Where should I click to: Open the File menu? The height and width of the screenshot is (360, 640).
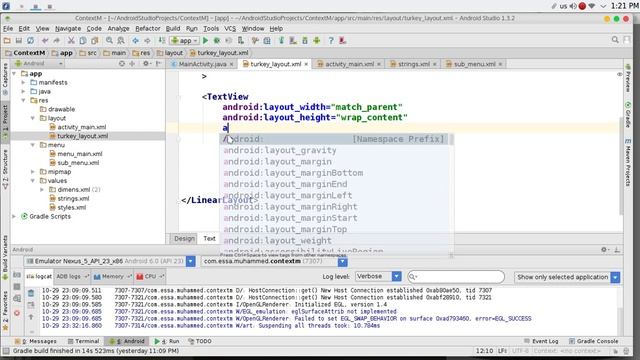(x=8, y=29)
